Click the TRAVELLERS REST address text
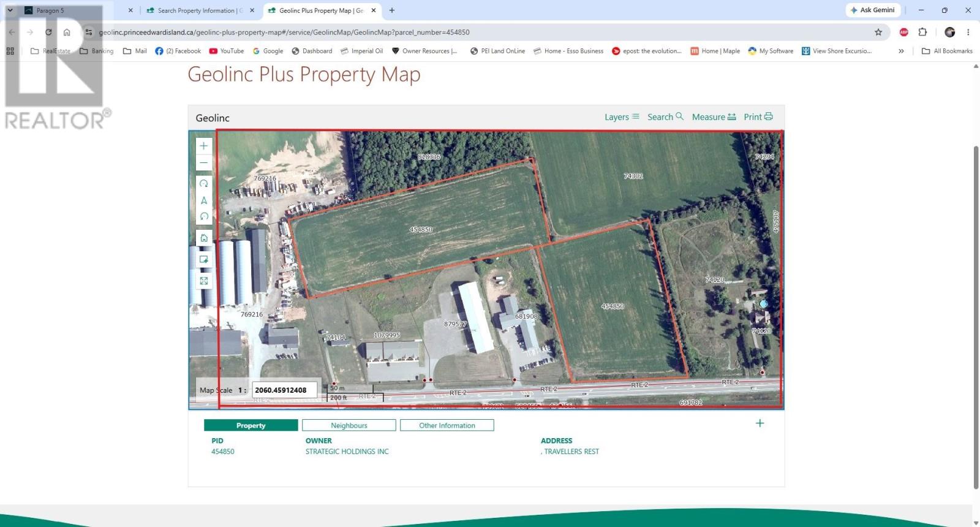Screen dimensions: 980x527 point(571,452)
